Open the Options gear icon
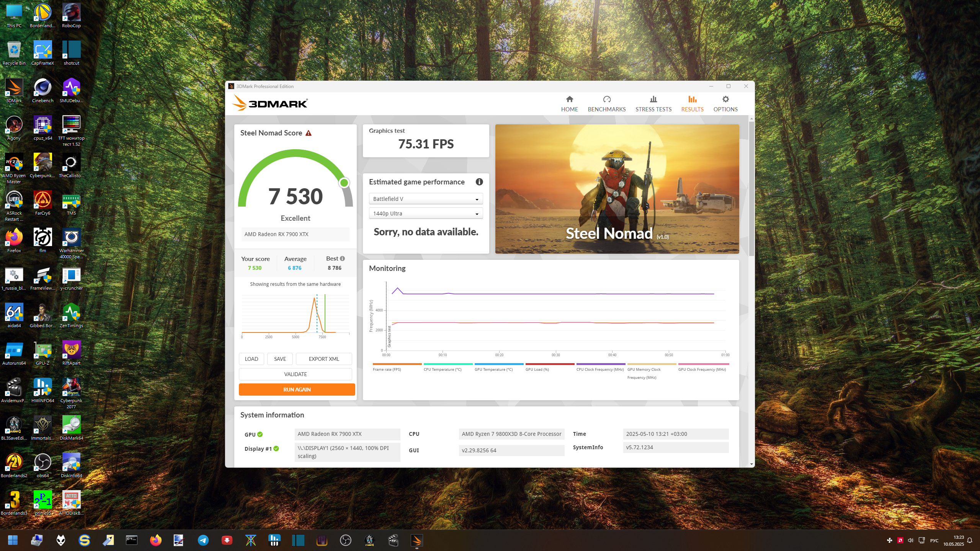 pos(725,99)
